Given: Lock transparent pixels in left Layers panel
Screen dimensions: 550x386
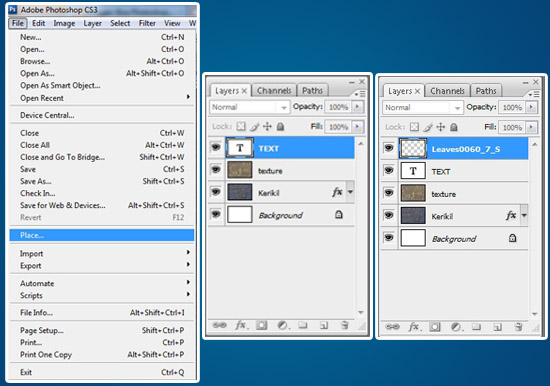Looking at the screenshot, I should 241,126.
